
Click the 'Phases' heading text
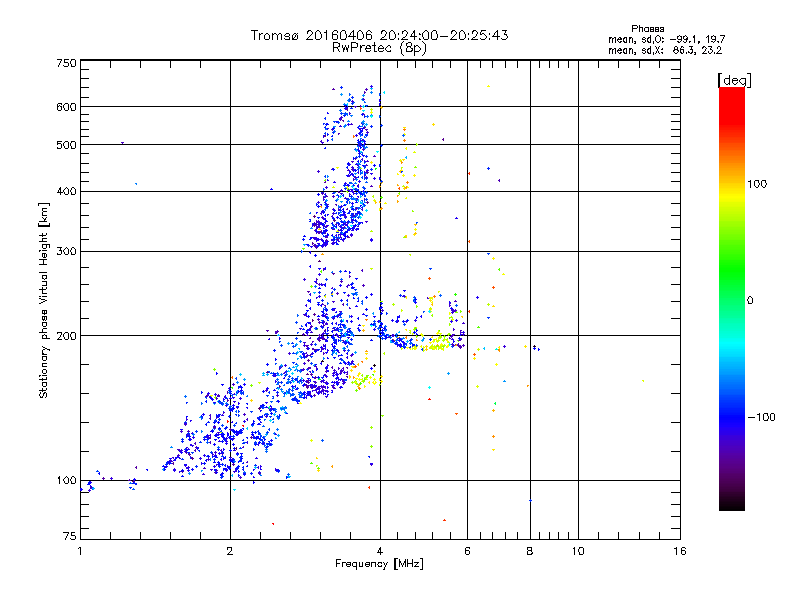(647, 29)
